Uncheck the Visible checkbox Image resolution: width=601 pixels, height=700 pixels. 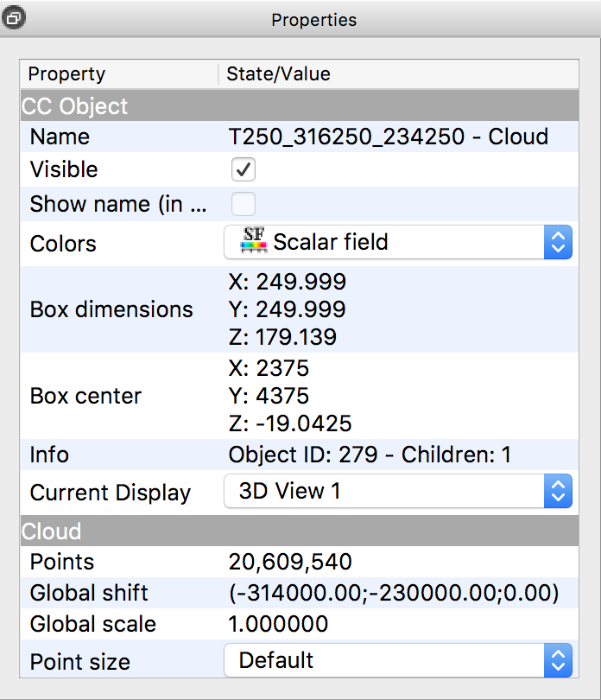pyautogui.click(x=244, y=169)
